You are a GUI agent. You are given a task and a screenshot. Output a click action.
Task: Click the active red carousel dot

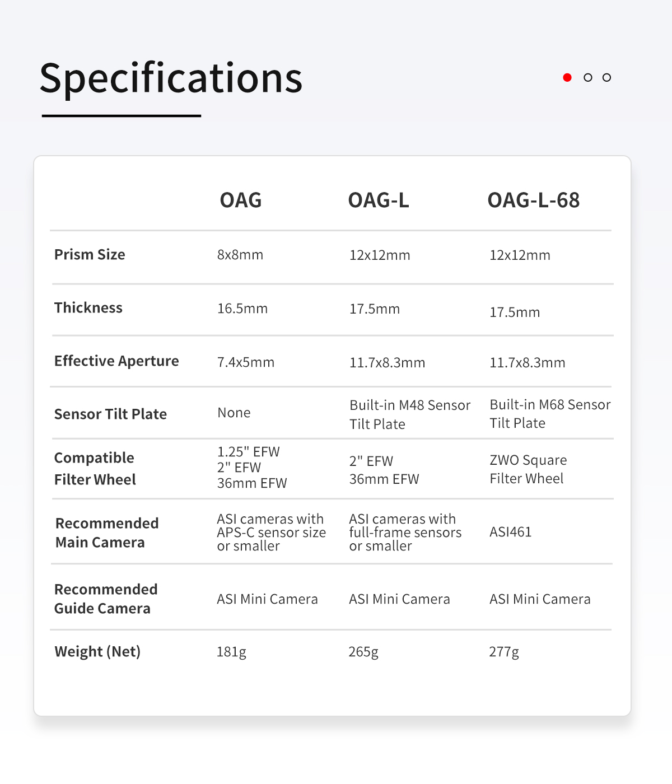pos(567,78)
